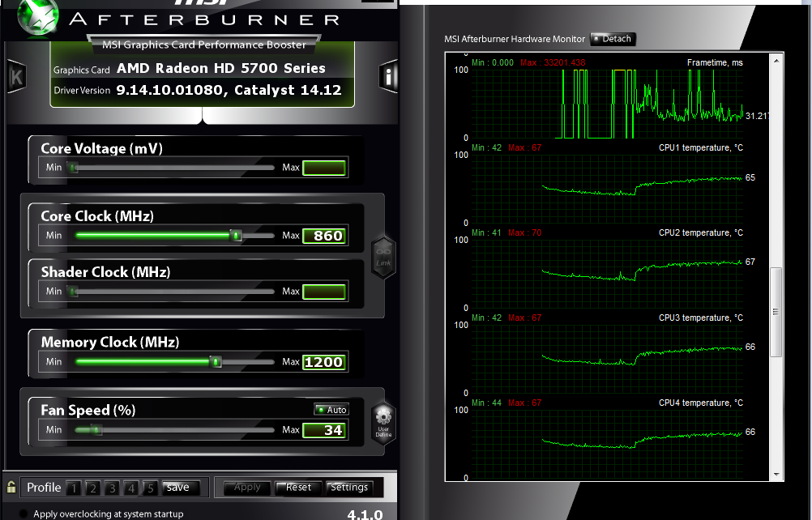Open the Kombustor stress test (K) icon
This screenshot has width=812, height=520.
coord(15,77)
